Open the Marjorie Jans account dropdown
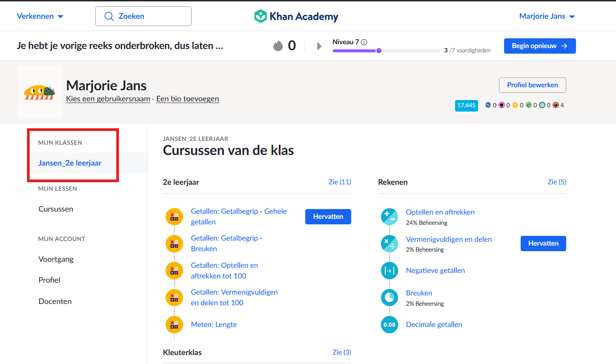616x364 pixels. (547, 16)
